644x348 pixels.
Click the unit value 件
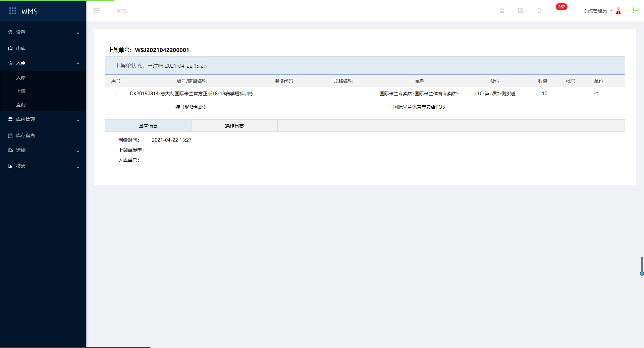pyautogui.click(x=596, y=94)
